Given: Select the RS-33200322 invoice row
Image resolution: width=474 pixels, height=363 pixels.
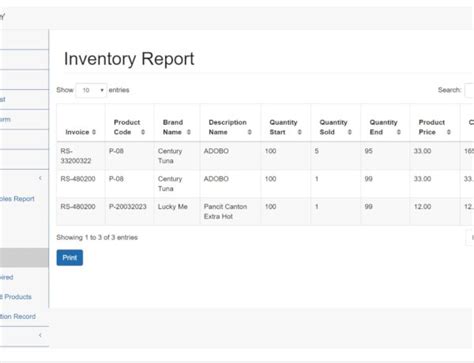Looking at the screenshot, I should [x=265, y=156].
